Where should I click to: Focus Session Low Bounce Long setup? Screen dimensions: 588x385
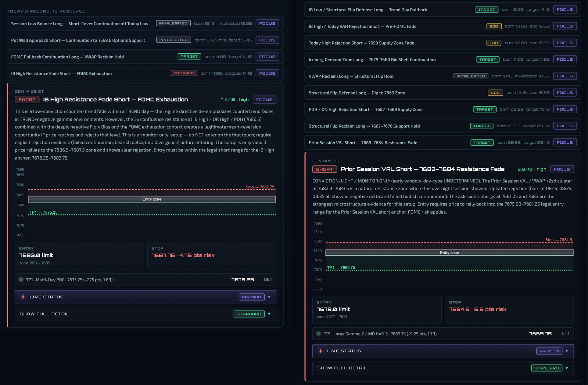tap(267, 24)
